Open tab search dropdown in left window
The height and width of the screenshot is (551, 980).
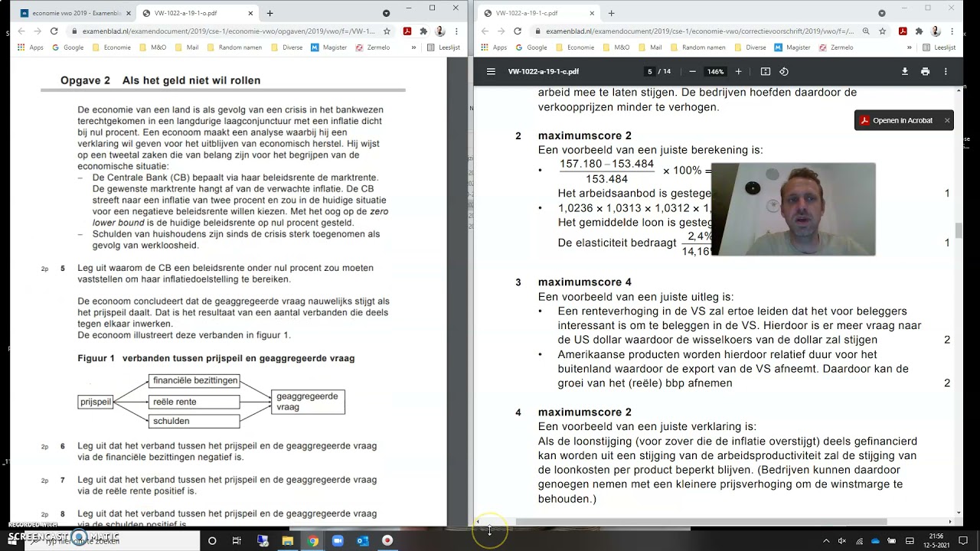tap(386, 13)
